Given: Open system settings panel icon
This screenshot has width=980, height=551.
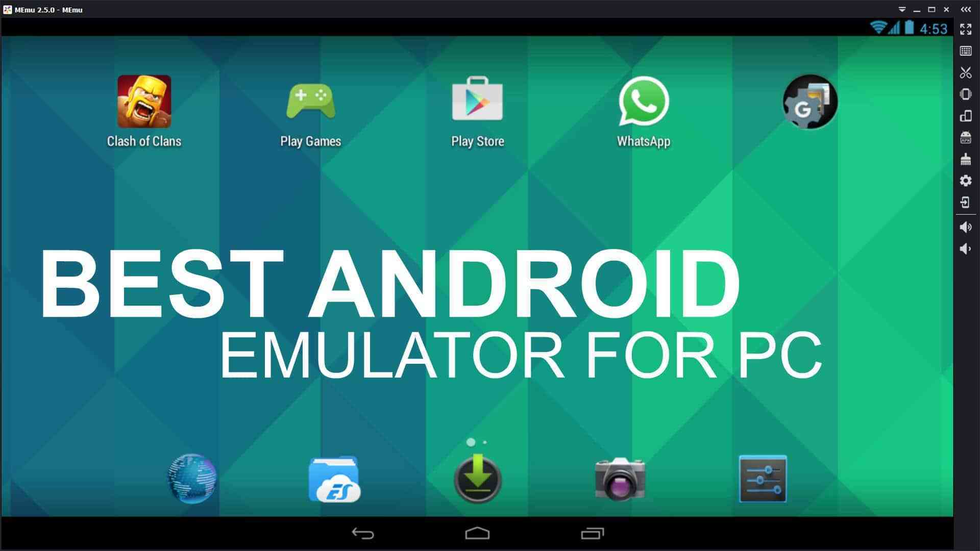Looking at the screenshot, I should (967, 180).
